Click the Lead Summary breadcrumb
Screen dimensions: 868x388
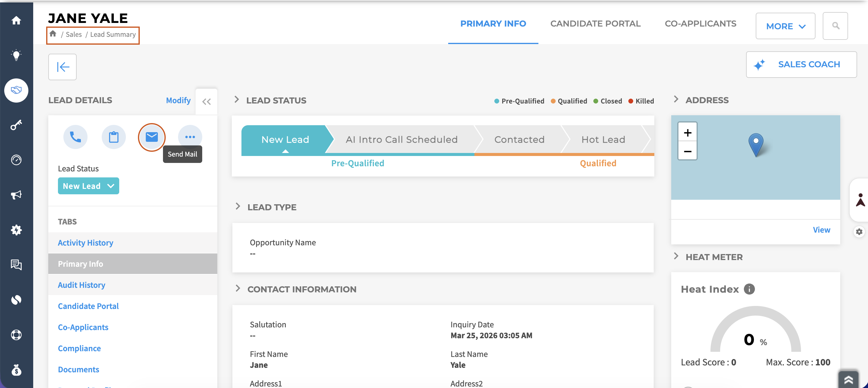[113, 34]
